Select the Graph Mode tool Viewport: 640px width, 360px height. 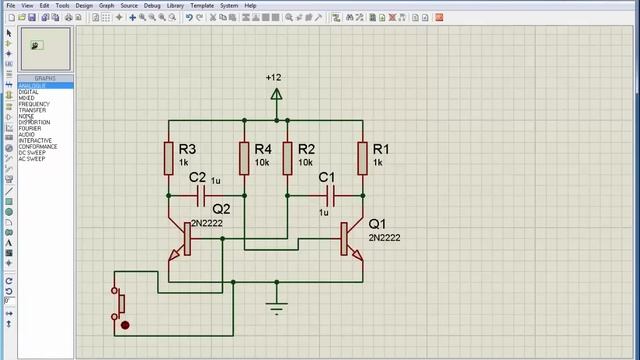tap(9, 128)
